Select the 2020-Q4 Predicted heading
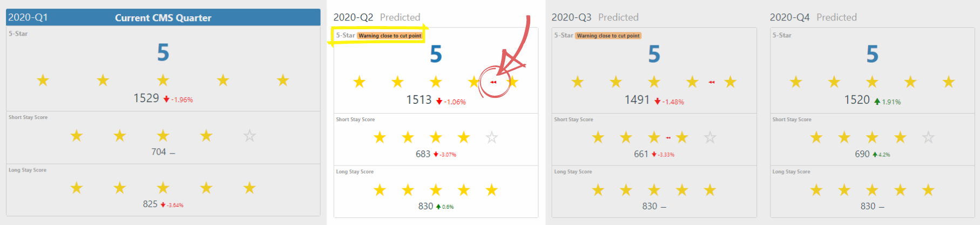This screenshot has height=225, width=980. [x=813, y=17]
